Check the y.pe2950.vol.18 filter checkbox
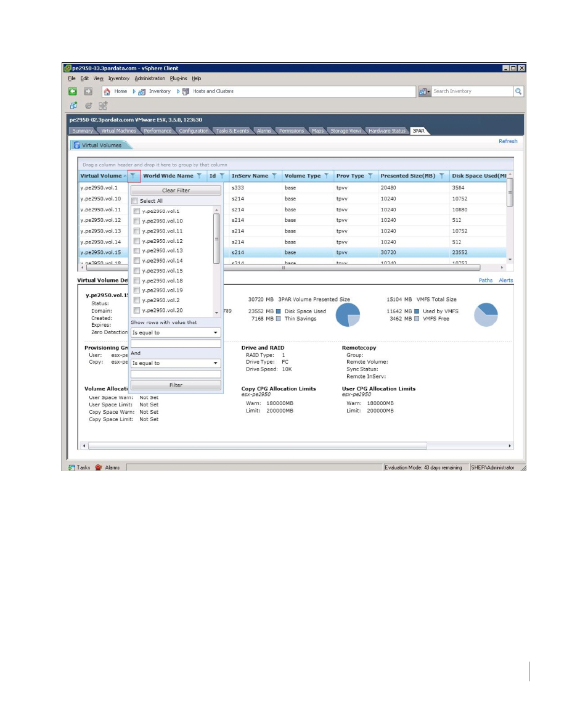Image resolution: width=588 pixels, height=706 pixels. tap(137, 281)
